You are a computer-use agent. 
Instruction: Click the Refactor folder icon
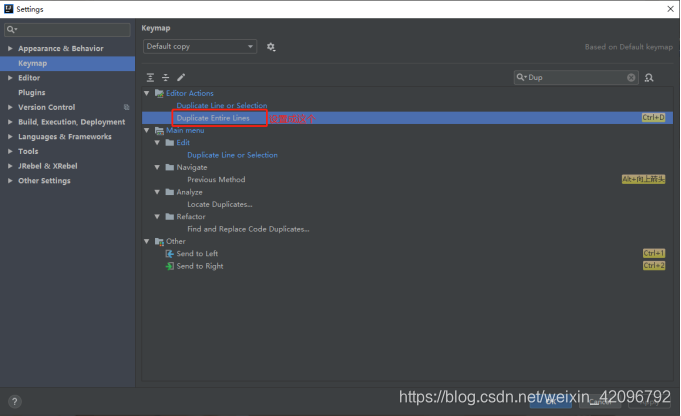pos(170,216)
